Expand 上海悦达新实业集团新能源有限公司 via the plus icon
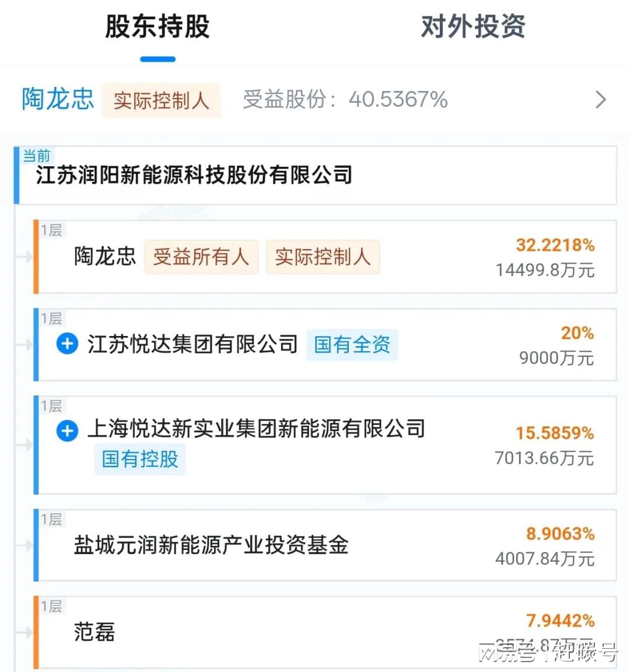The image size is (630, 672). [67, 431]
